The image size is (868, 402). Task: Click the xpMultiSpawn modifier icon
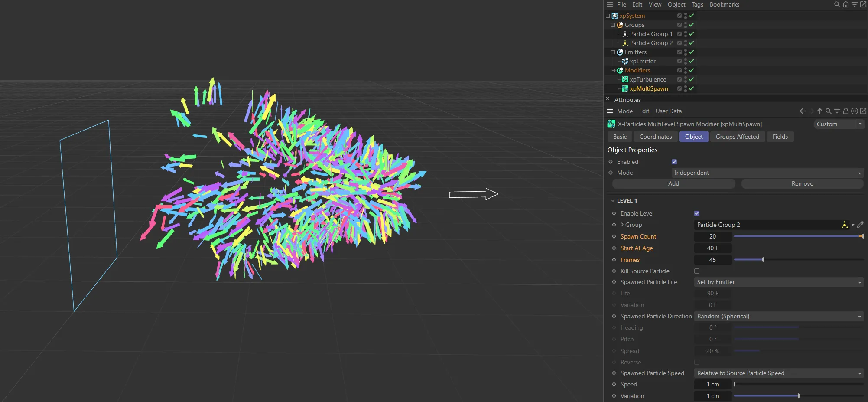pos(625,88)
